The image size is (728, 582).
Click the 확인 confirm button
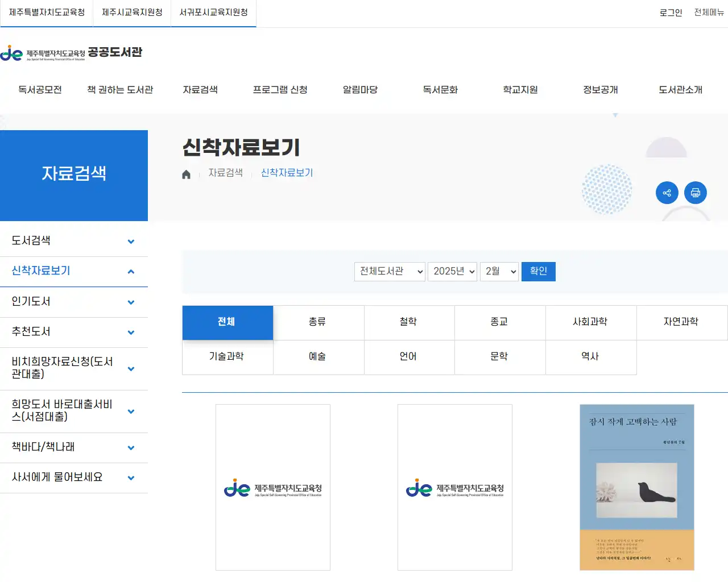click(x=539, y=271)
